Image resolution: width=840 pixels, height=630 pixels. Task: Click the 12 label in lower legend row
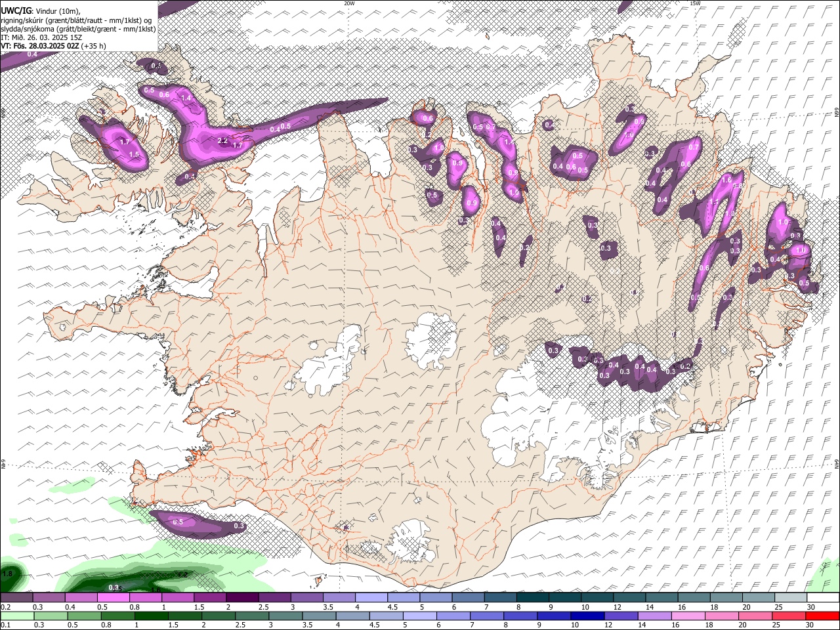click(x=608, y=625)
